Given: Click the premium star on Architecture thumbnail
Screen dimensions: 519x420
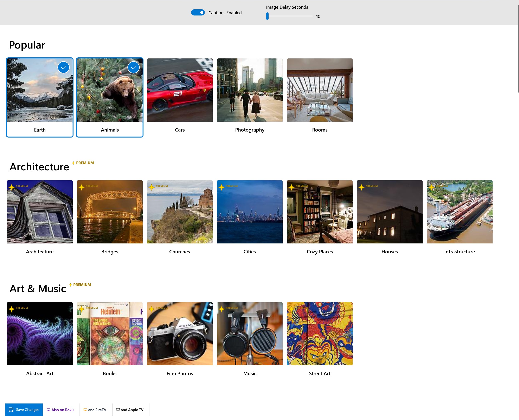Looking at the screenshot, I should pos(11,187).
